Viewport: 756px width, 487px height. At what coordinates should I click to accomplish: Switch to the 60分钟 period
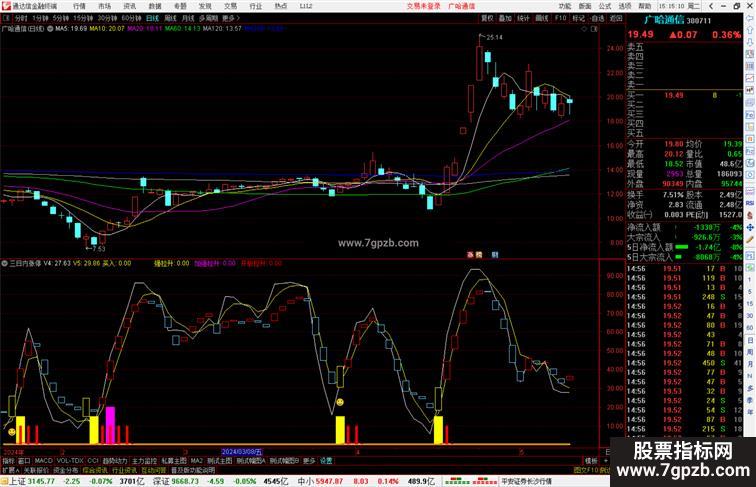(131, 18)
